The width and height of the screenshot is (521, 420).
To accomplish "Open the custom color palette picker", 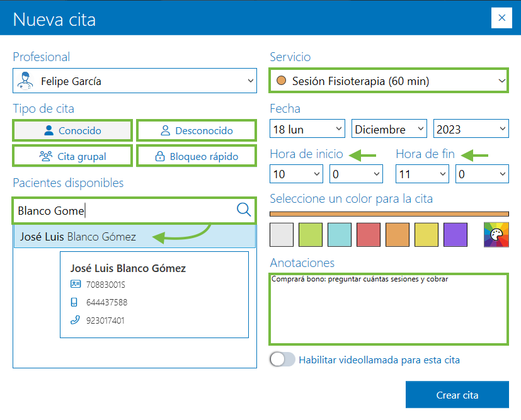I will pyautogui.click(x=496, y=234).
